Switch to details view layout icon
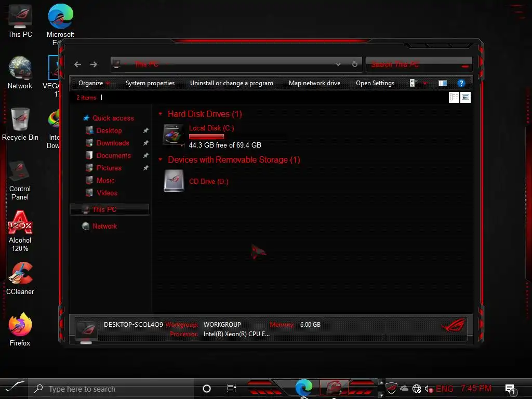 click(x=454, y=97)
